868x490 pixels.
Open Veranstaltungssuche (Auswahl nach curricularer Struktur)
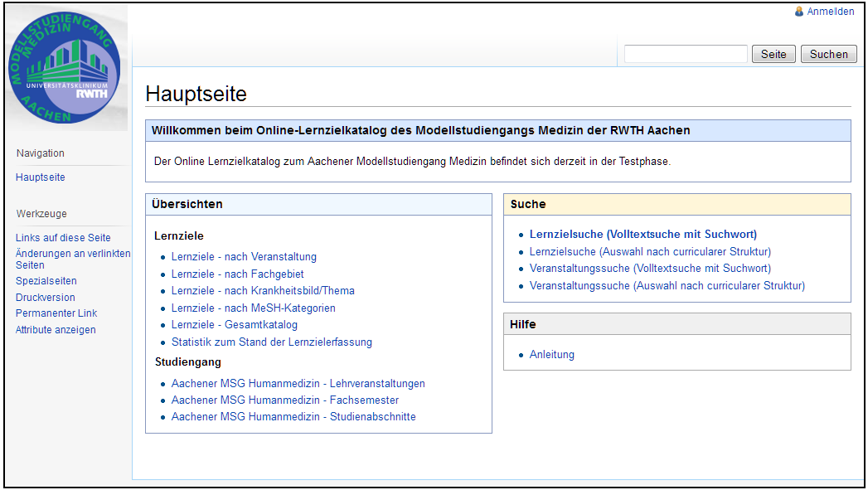[x=667, y=286]
